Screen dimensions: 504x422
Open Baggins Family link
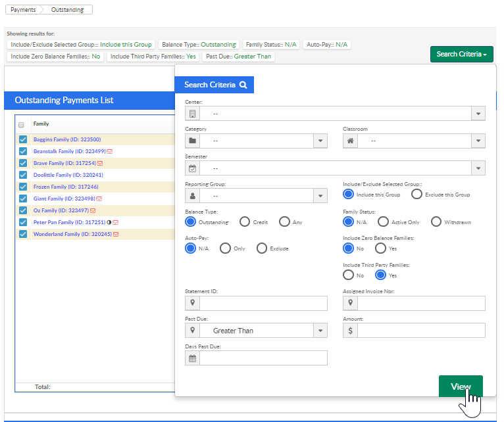tap(67, 139)
